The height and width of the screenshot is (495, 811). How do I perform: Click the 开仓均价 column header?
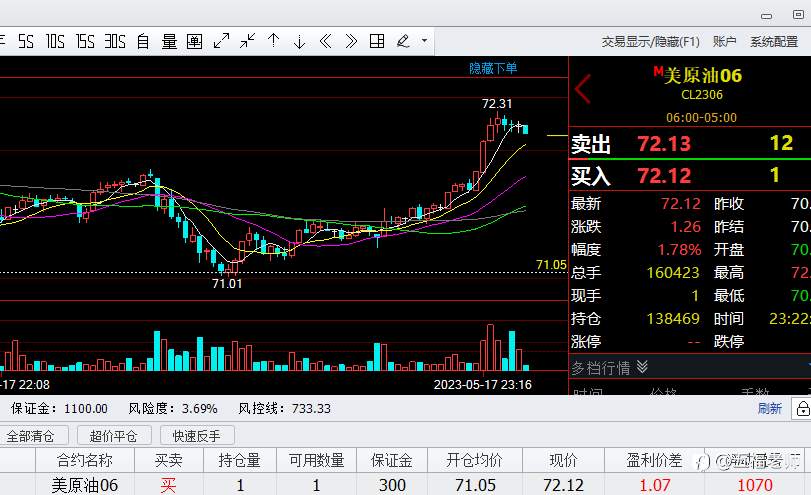(x=474, y=460)
